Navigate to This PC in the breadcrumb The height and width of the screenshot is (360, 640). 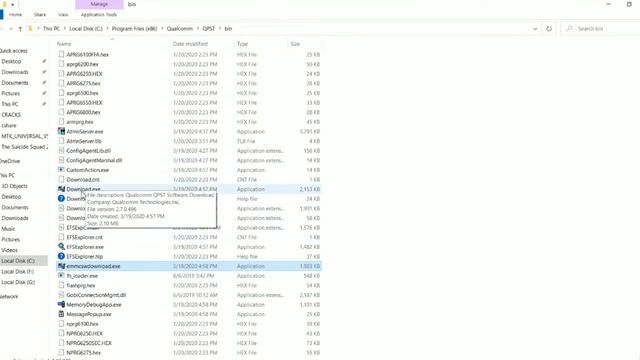51,29
